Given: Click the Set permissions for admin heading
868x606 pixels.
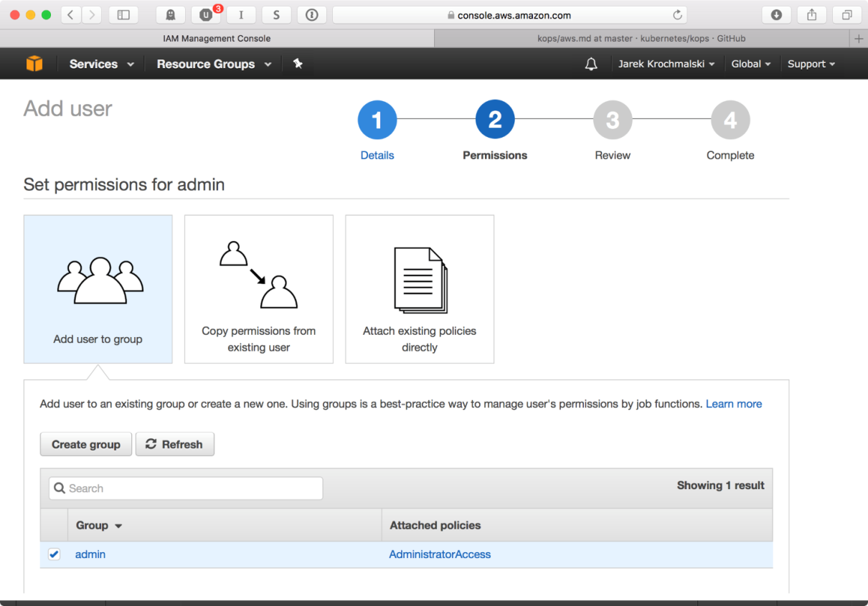Looking at the screenshot, I should pyautogui.click(x=124, y=185).
